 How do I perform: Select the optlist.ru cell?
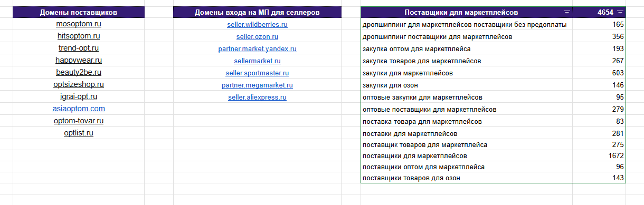point(79,133)
